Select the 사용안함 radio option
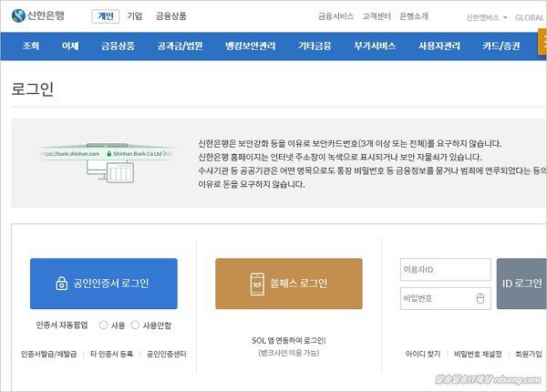The width and height of the screenshot is (547, 392). point(136,325)
